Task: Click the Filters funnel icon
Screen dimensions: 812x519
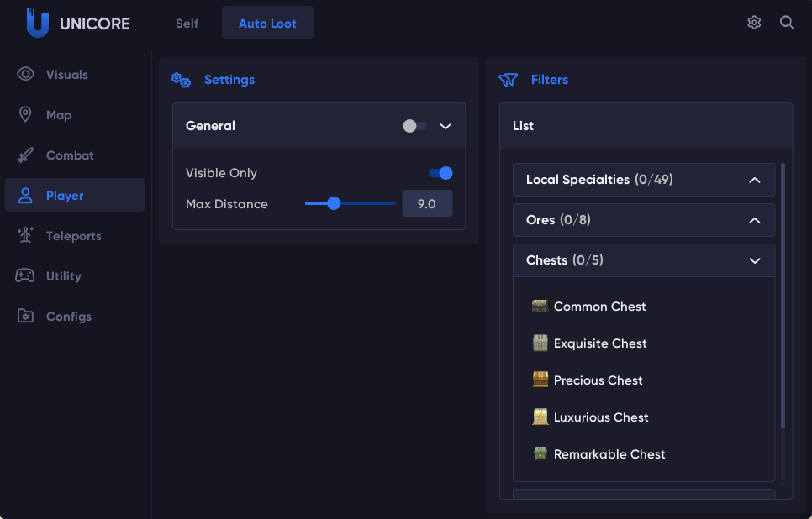Action: click(x=508, y=80)
